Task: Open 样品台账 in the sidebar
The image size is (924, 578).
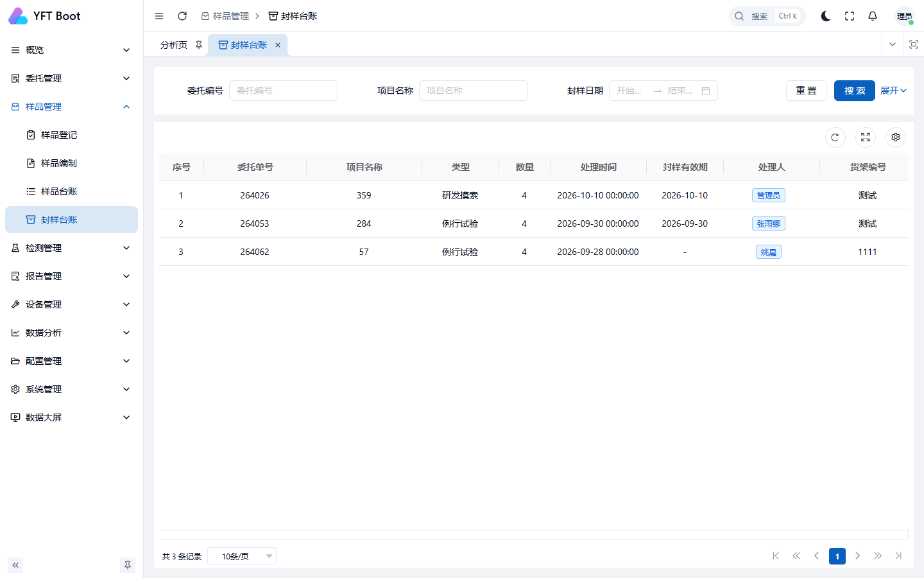Action: pyautogui.click(x=71, y=191)
